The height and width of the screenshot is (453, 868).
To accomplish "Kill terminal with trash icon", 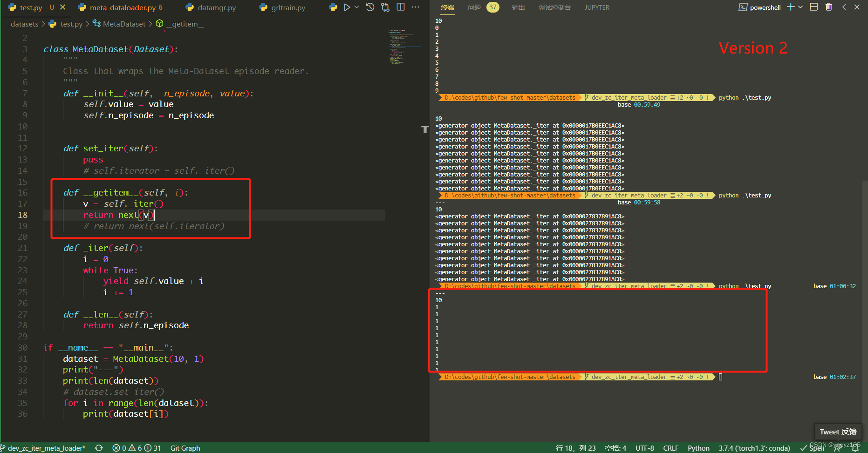I will (x=828, y=7).
